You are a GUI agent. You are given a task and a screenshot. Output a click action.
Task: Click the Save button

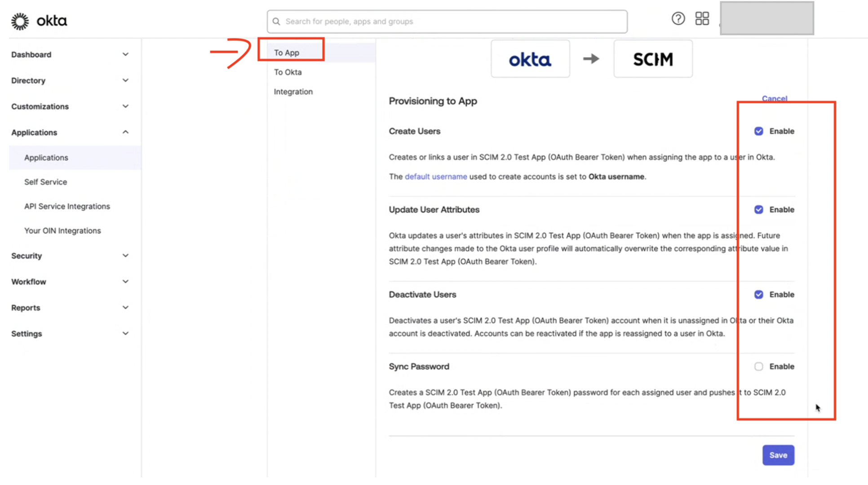coord(778,455)
